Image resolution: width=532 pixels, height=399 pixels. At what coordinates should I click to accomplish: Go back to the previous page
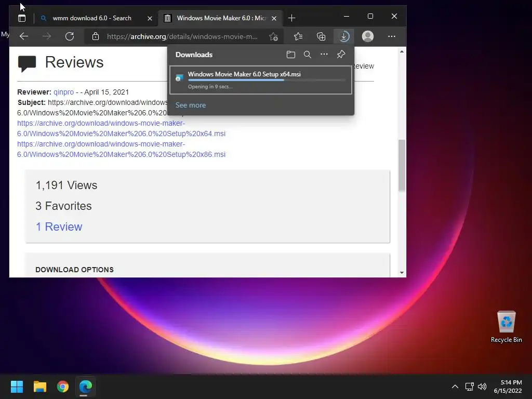pyautogui.click(x=24, y=36)
